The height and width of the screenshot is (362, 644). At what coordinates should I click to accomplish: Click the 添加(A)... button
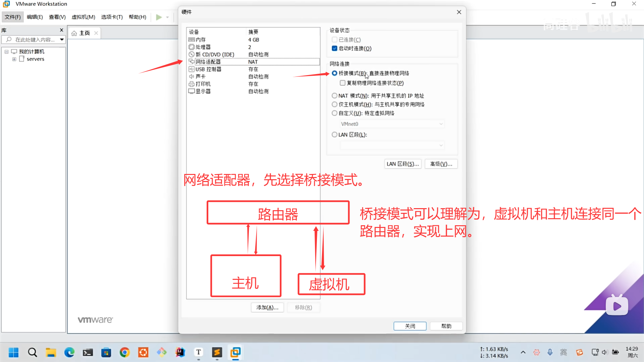click(x=267, y=307)
